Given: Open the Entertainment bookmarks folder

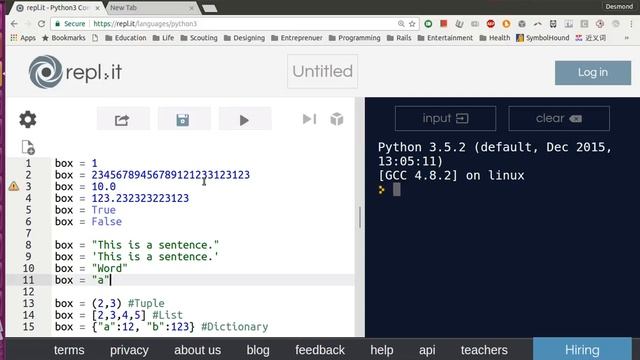Looking at the screenshot, I should click(445, 38).
